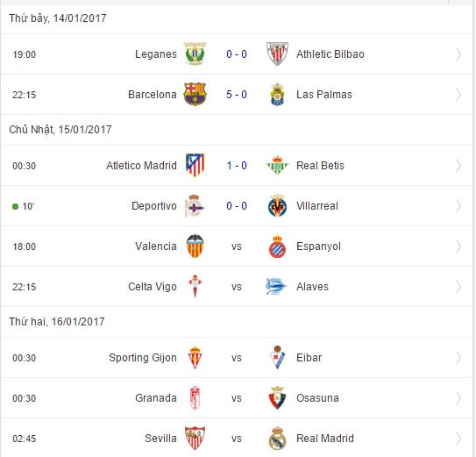Expand the Celta Vigo vs Alaves chevron
Screen dimensions: 476x457
(x=458, y=287)
